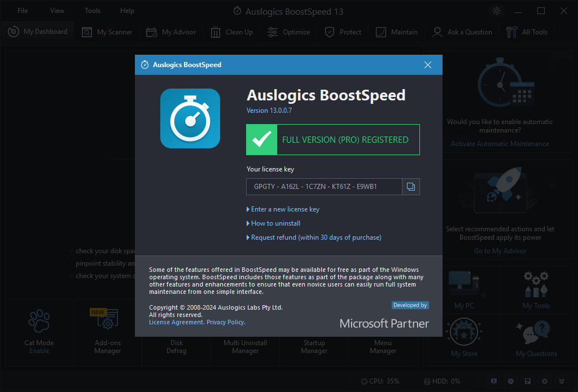Copy the license key with copy icon

pos(411,187)
